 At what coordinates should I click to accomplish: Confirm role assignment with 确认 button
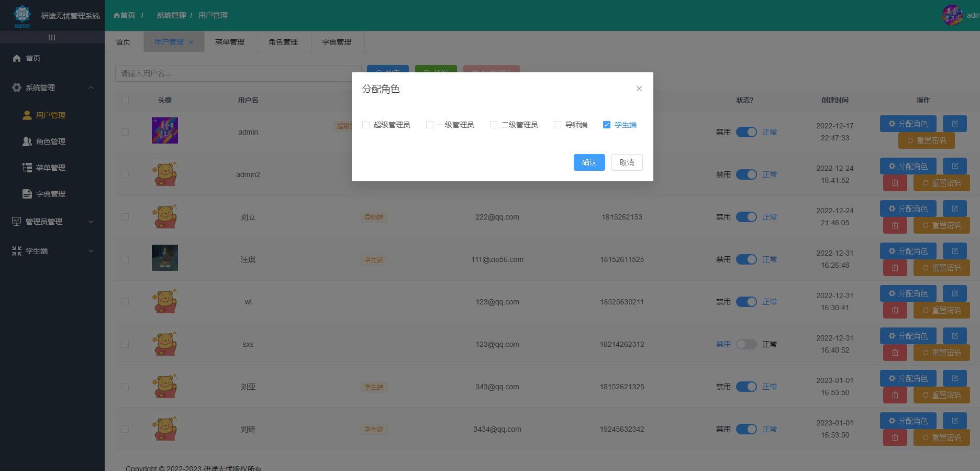[x=589, y=162]
